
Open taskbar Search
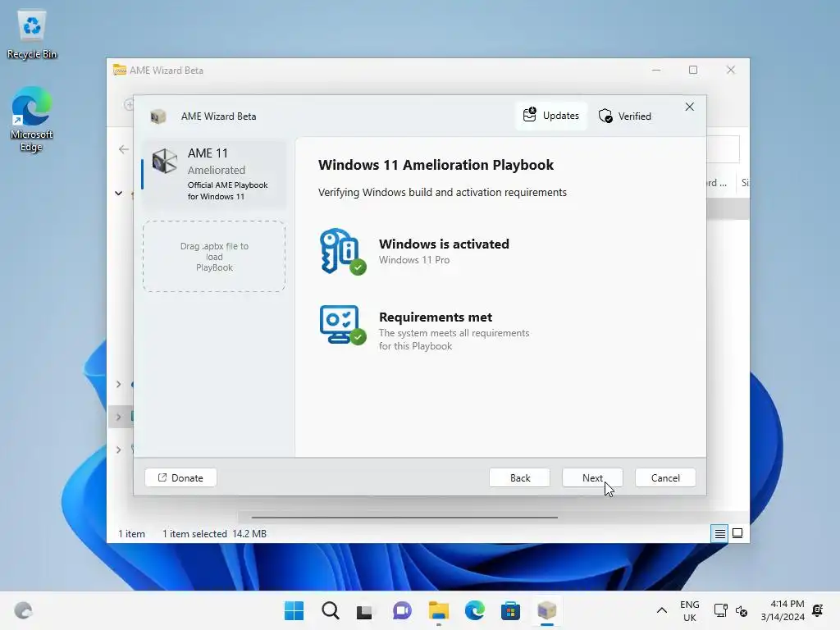331,610
